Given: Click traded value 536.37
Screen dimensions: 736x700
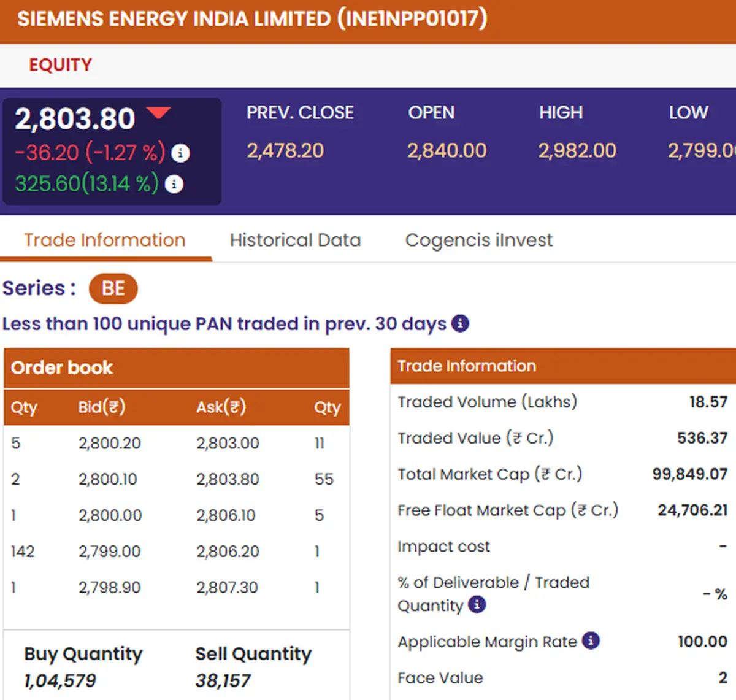Looking at the screenshot, I should coord(702,438).
